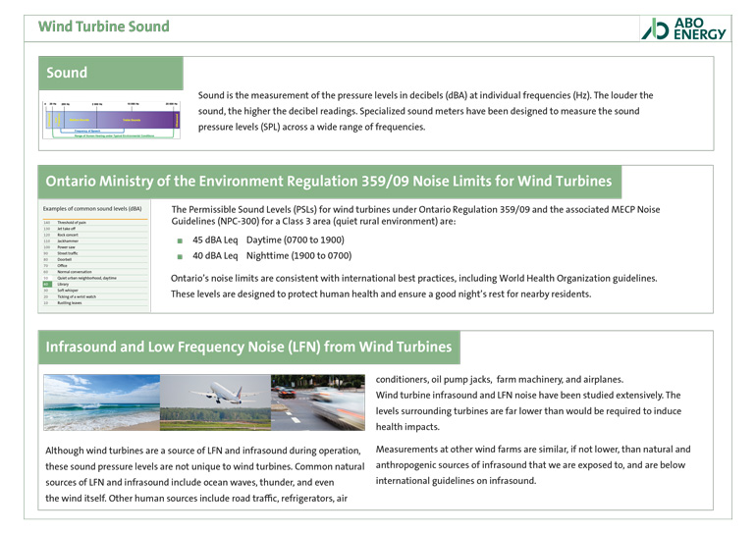Image resolution: width=756 pixels, height=534 pixels.
Task: Select the Ontario Ministry Regulation 359/09 header
Action: pos(329,182)
